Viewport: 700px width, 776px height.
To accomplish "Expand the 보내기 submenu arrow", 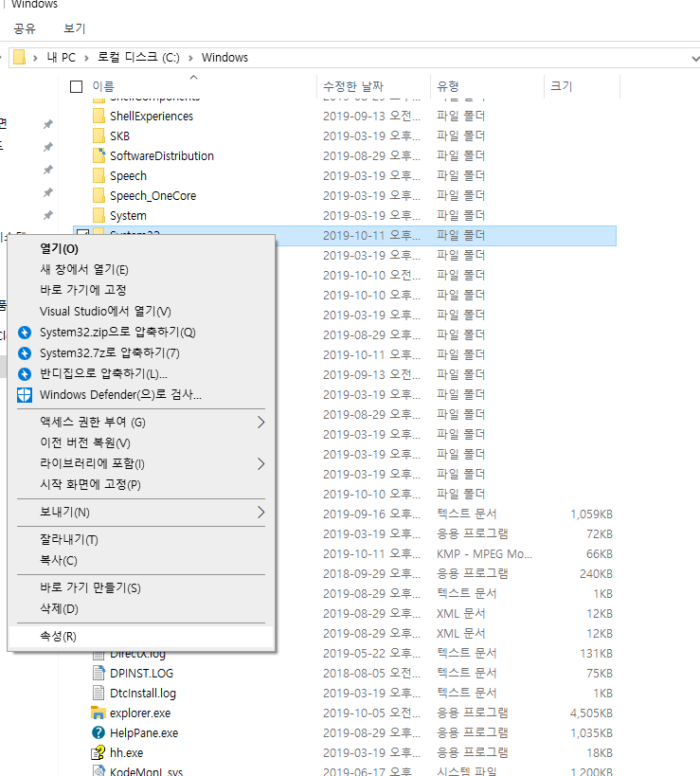I will (260, 513).
